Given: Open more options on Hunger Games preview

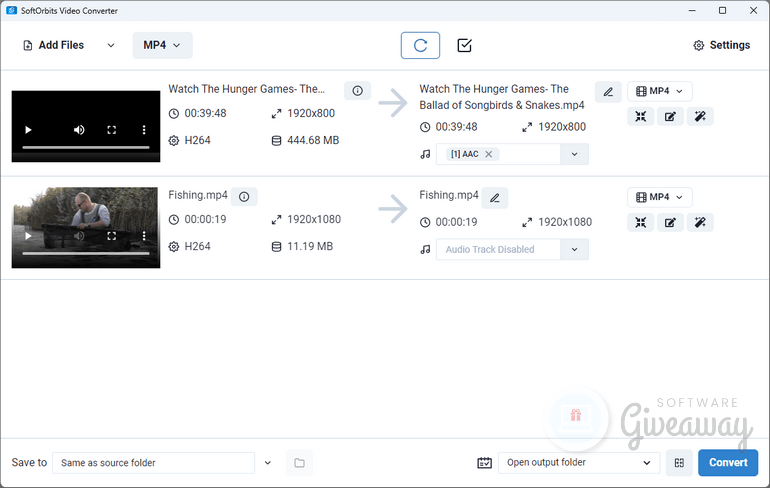Looking at the screenshot, I should [144, 130].
